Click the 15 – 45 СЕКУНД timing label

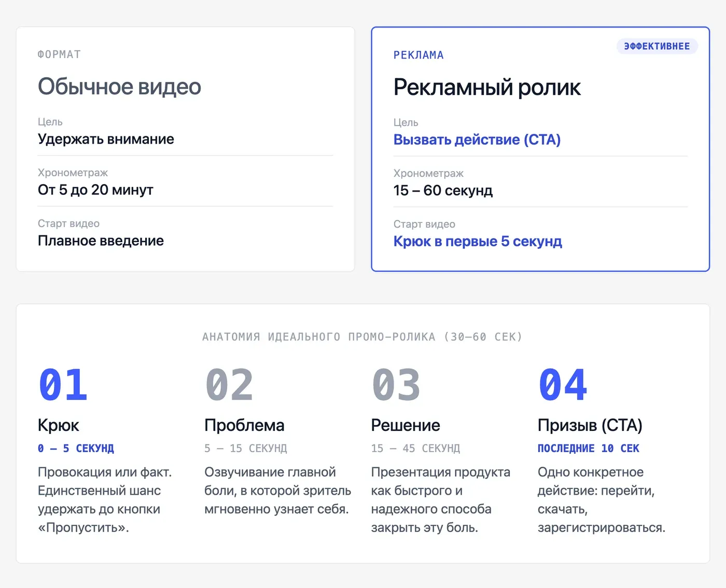pyautogui.click(x=416, y=449)
